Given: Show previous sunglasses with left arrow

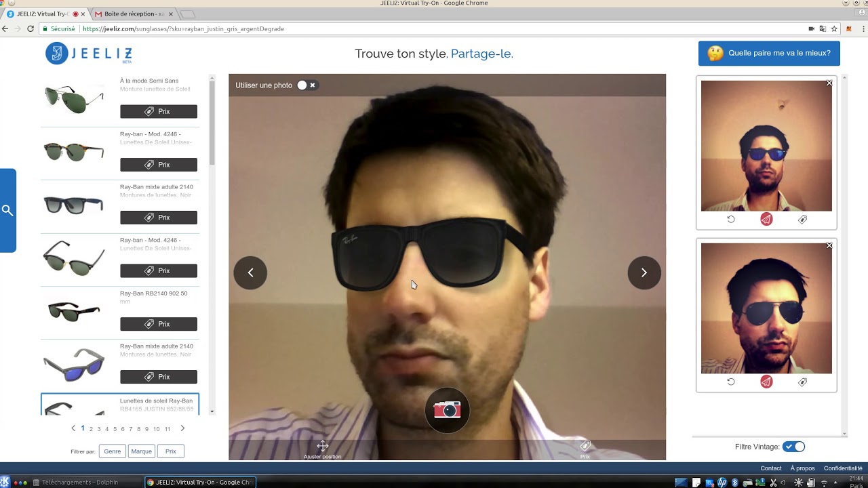Looking at the screenshot, I should coord(250,272).
